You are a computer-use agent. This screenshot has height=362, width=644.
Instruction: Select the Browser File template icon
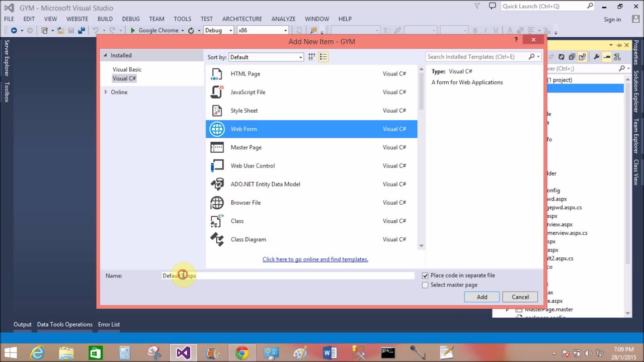(217, 203)
